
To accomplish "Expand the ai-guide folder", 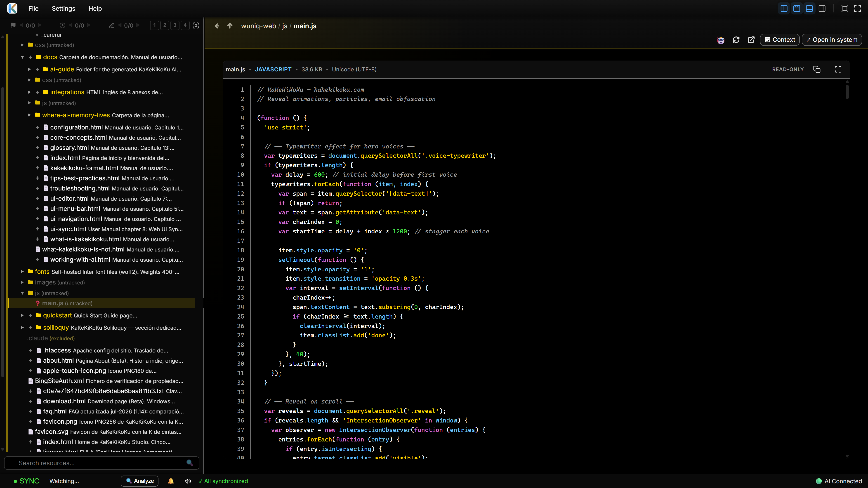I will coord(29,69).
